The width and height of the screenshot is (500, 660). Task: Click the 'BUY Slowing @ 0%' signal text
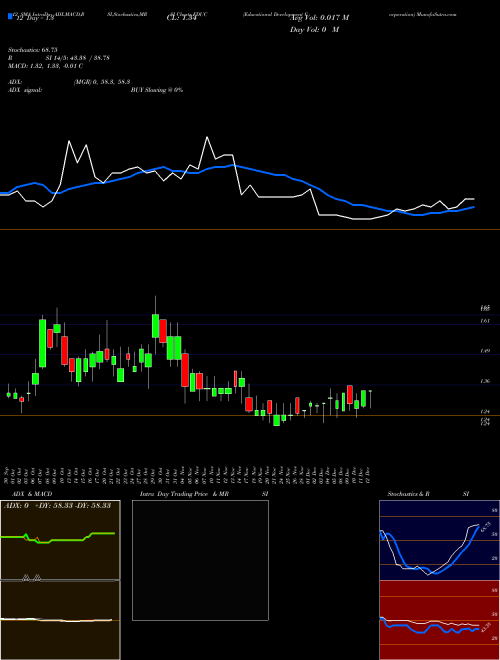157,90
